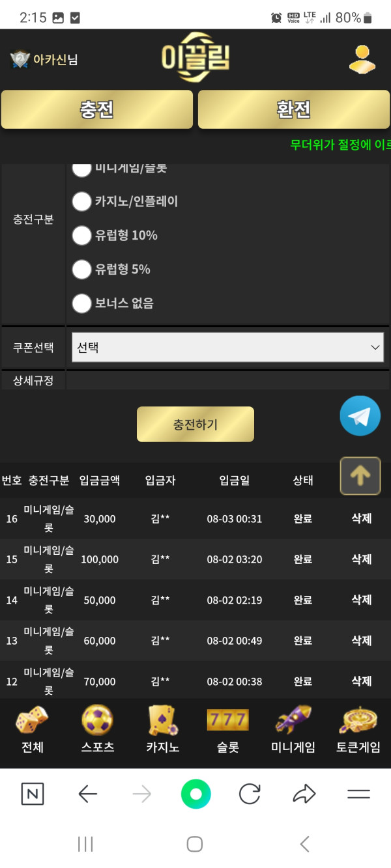This screenshot has height=868, width=391.
Task: Tap the 이끌림 site logo
Action: (195, 59)
